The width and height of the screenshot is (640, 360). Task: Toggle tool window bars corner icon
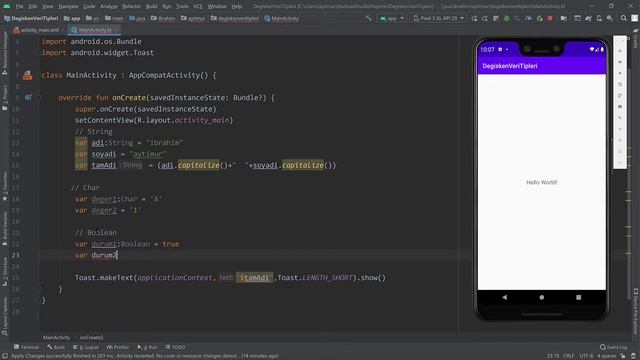pyautogui.click(x=4, y=356)
